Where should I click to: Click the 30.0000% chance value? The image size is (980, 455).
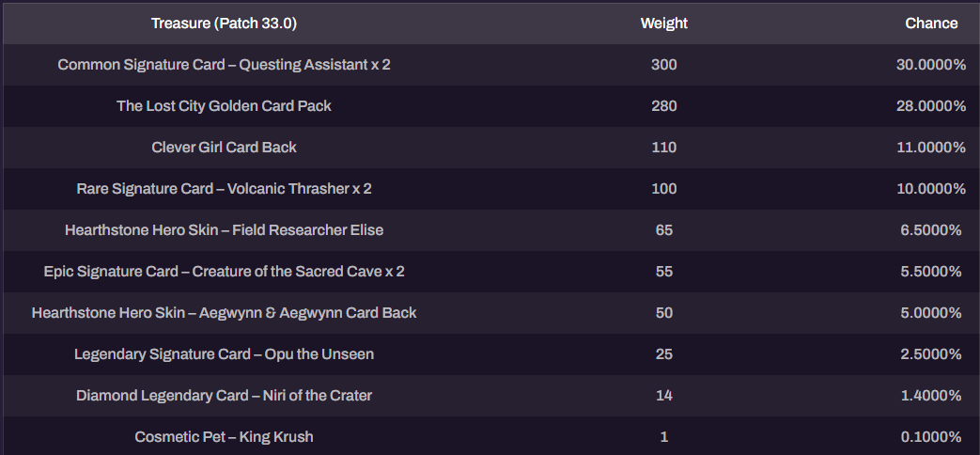point(931,65)
